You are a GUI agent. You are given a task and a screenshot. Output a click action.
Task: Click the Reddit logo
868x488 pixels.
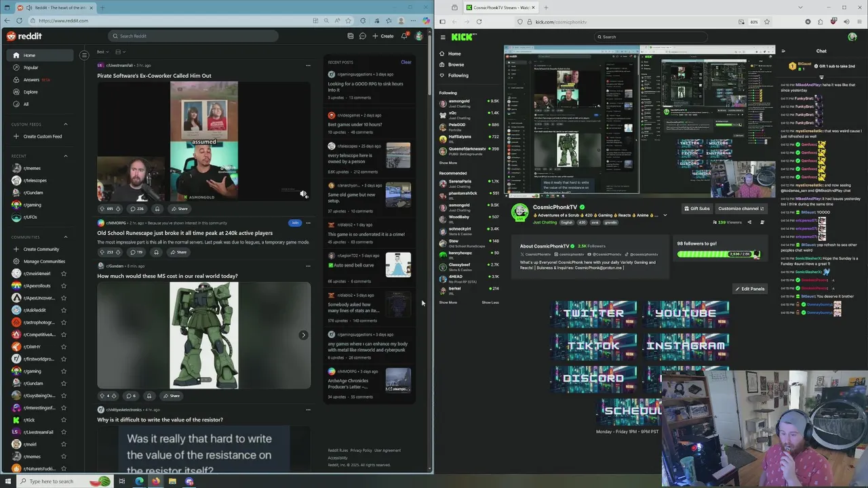pyautogui.click(x=24, y=36)
